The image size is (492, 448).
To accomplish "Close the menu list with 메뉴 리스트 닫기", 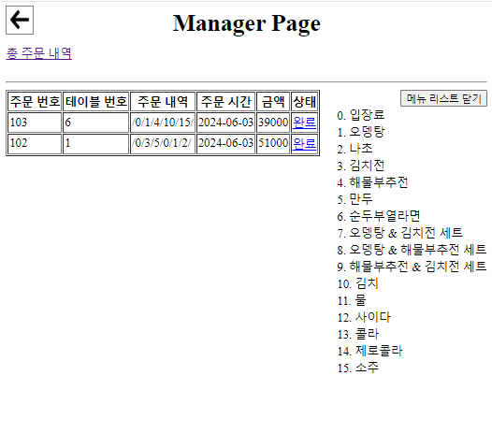I will tap(443, 98).
